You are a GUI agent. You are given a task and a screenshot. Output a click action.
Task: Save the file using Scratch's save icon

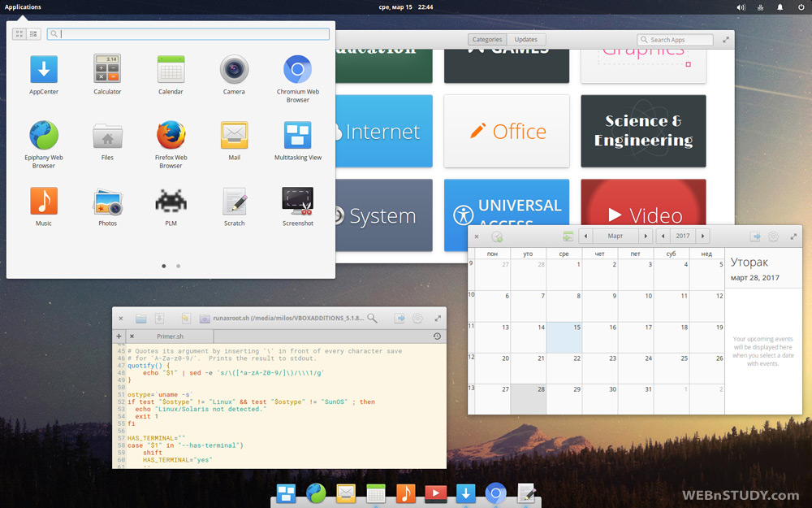159,319
